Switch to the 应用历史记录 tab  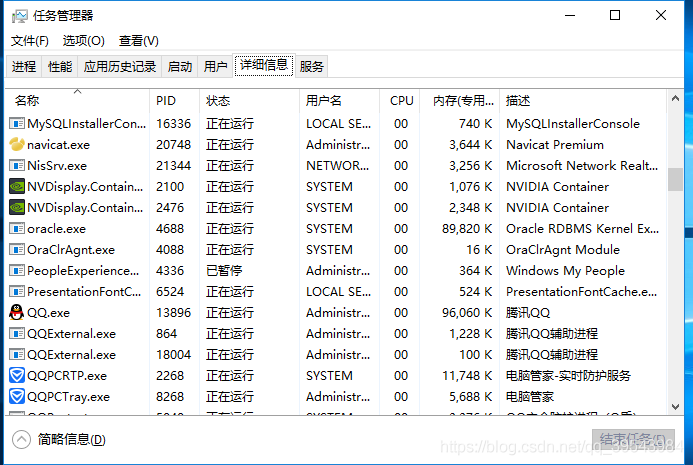point(120,67)
